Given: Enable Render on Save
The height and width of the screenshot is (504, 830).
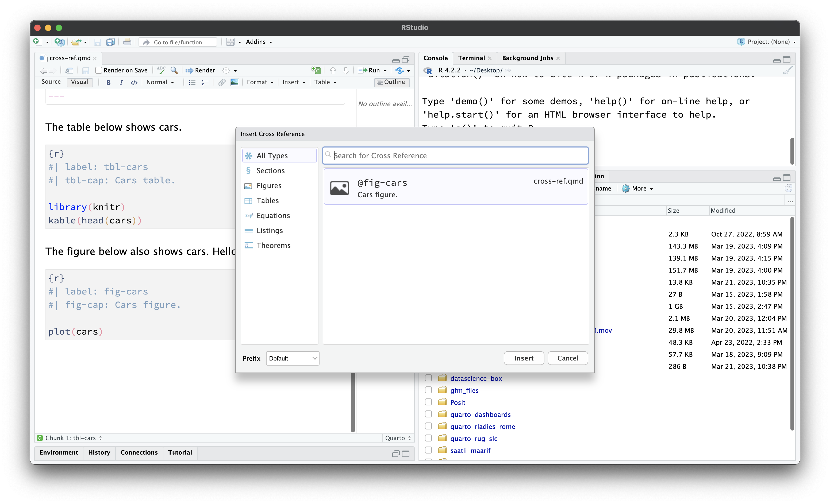Looking at the screenshot, I should (x=98, y=70).
